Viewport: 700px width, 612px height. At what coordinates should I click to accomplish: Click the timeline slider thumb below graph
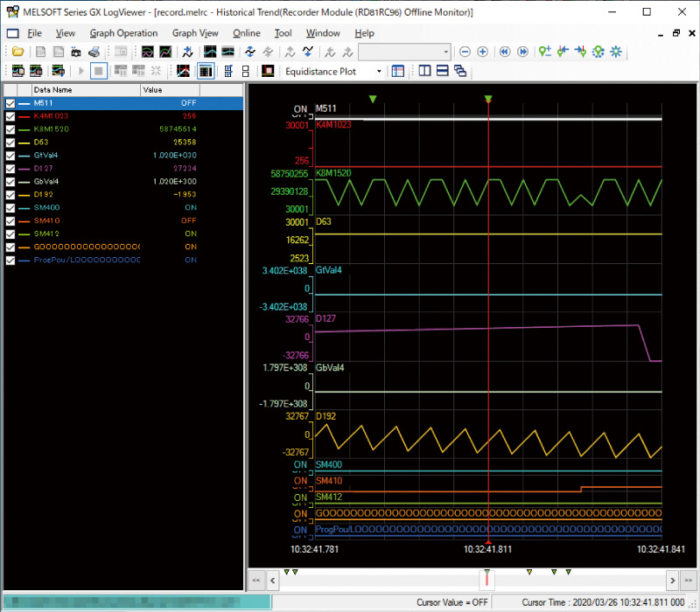coord(487,578)
